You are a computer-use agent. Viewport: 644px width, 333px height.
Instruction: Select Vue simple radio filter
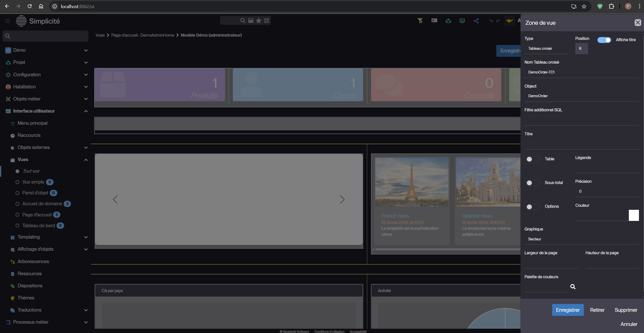pyautogui.click(x=17, y=182)
